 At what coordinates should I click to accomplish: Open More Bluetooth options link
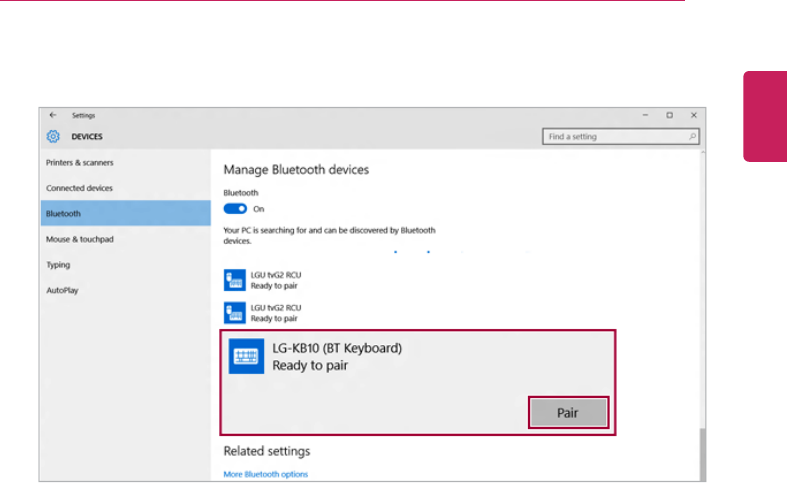coord(266,474)
